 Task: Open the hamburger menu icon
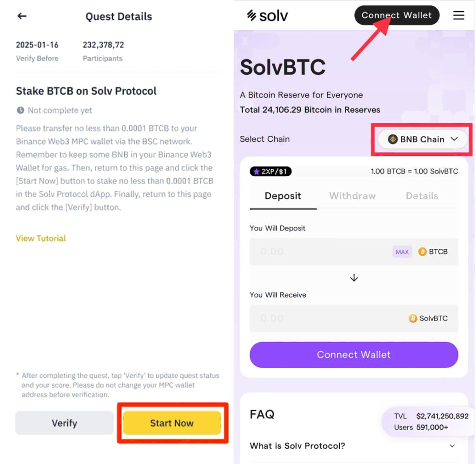click(x=458, y=15)
